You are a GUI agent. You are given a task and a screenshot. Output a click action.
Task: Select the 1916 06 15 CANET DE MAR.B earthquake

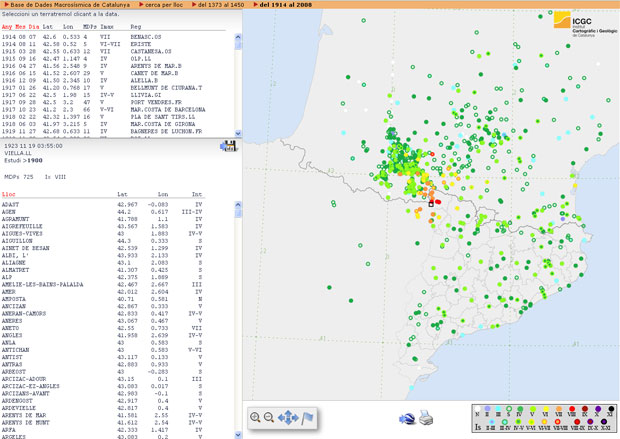90,73
